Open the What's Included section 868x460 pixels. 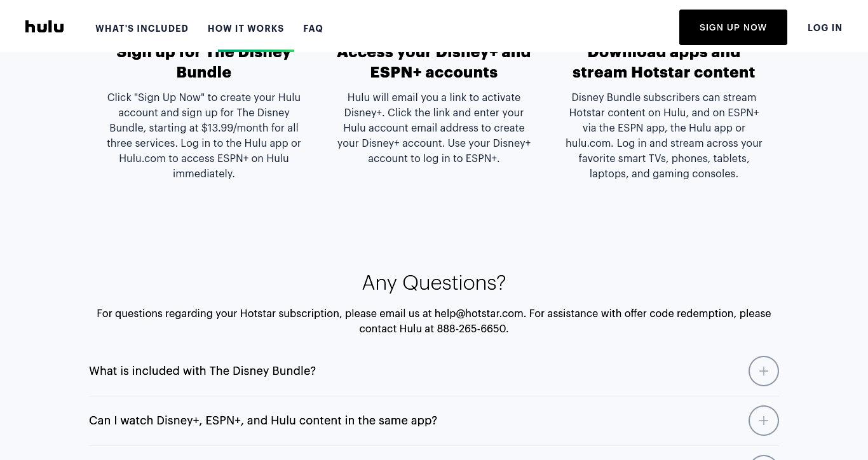coord(142,29)
